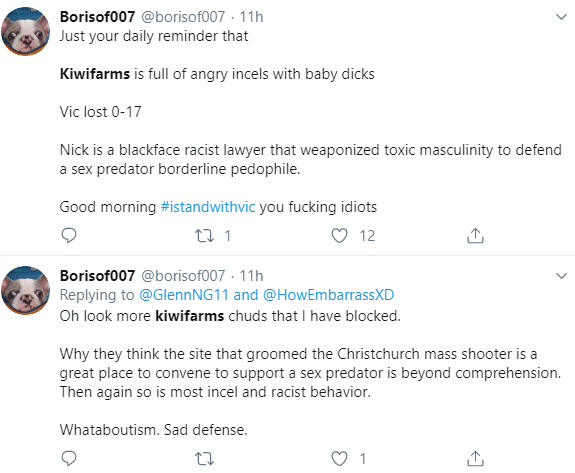The height and width of the screenshot is (473, 575).
Task: Reply to the first Borisof007 tweet
Action: coord(69,235)
